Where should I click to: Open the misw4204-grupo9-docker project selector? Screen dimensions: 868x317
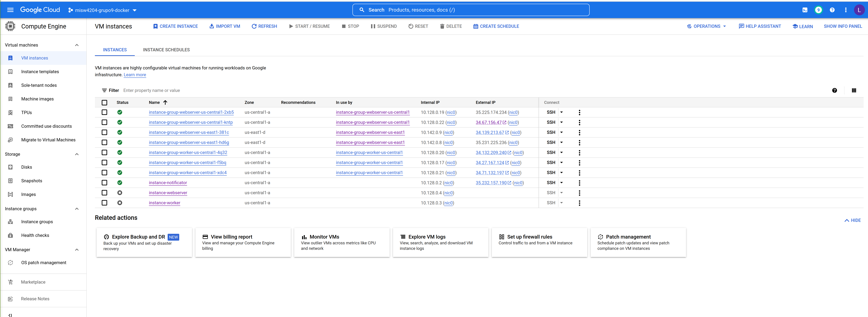tap(103, 10)
